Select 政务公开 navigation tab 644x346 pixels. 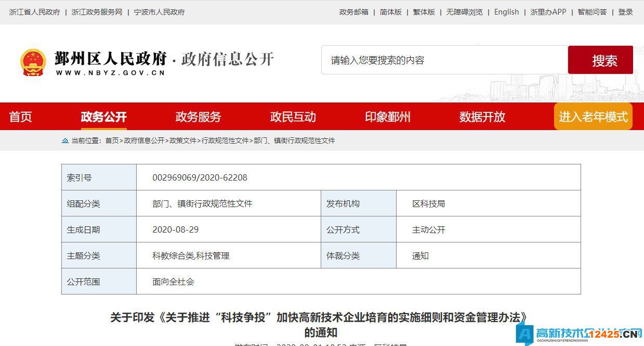pyautogui.click(x=104, y=117)
